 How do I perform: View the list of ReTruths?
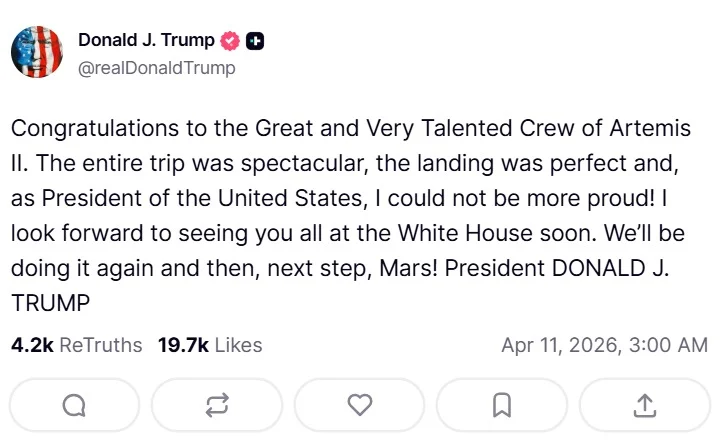pos(101,345)
